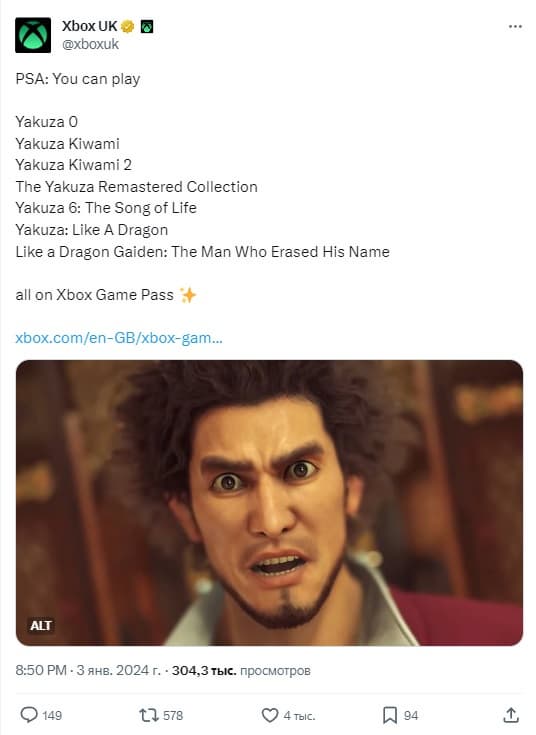Screen dimensions: 536x735
Task: Click the 4 тыс. likes count
Action: [x=299, y=716]
